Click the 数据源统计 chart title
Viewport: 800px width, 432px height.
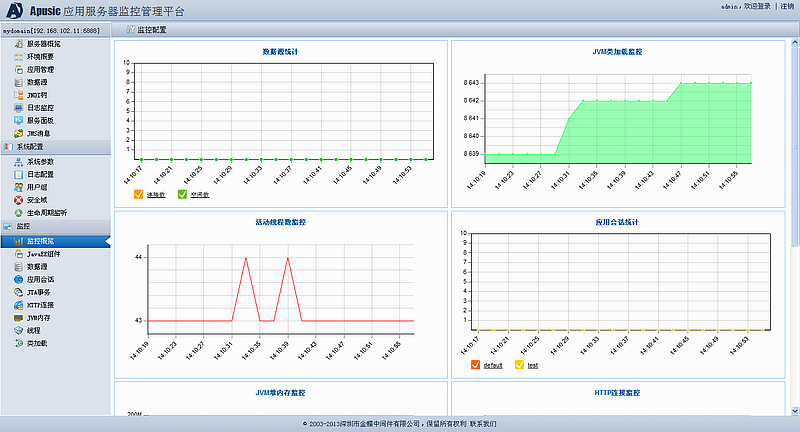(x=281, y=52)
